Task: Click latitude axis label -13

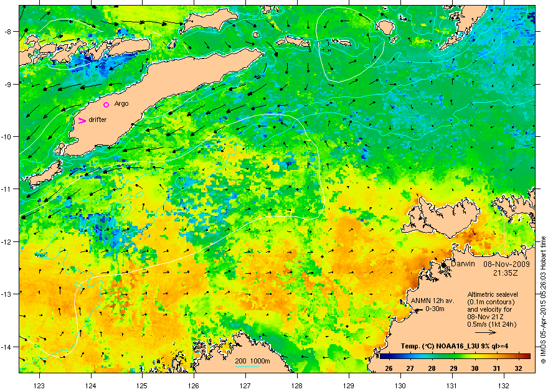Action: [x=7, y=294]
